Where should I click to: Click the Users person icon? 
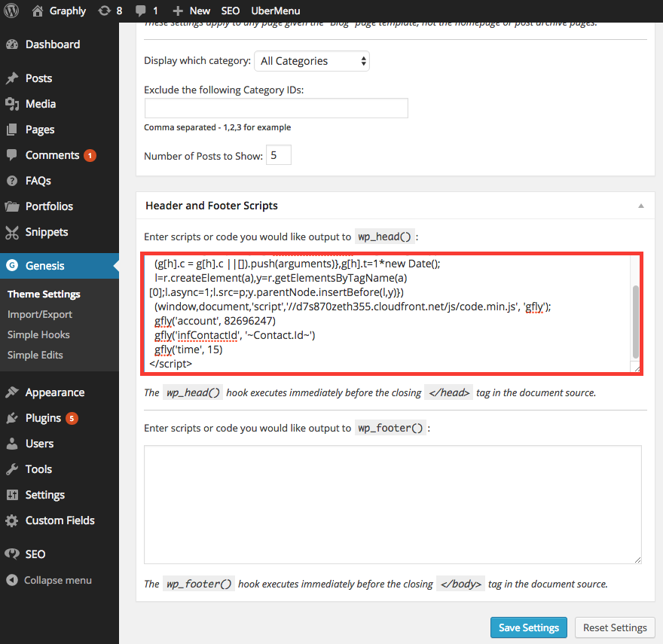pyautogui.click(x=12, y=444)
